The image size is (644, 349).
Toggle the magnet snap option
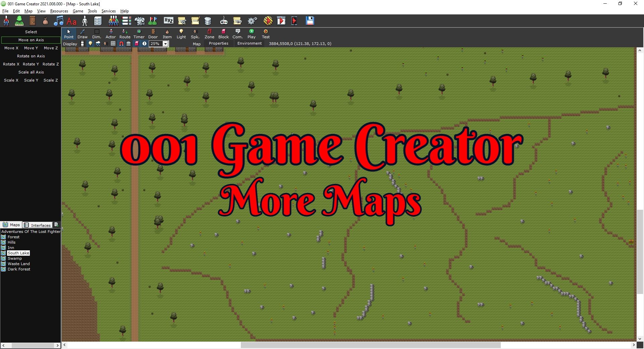point(121,44)
